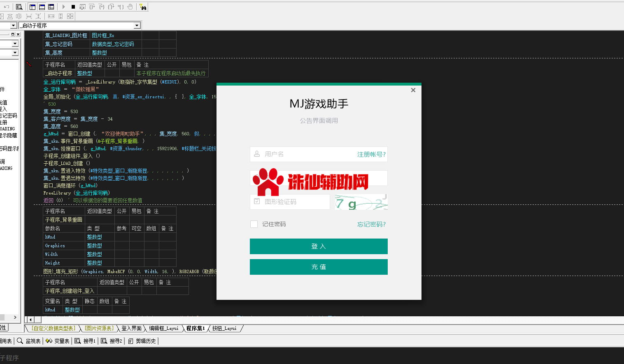Click the 登入 login button
Screen dimensions: 624x364
pyautogui.click(x=319, y=246)
